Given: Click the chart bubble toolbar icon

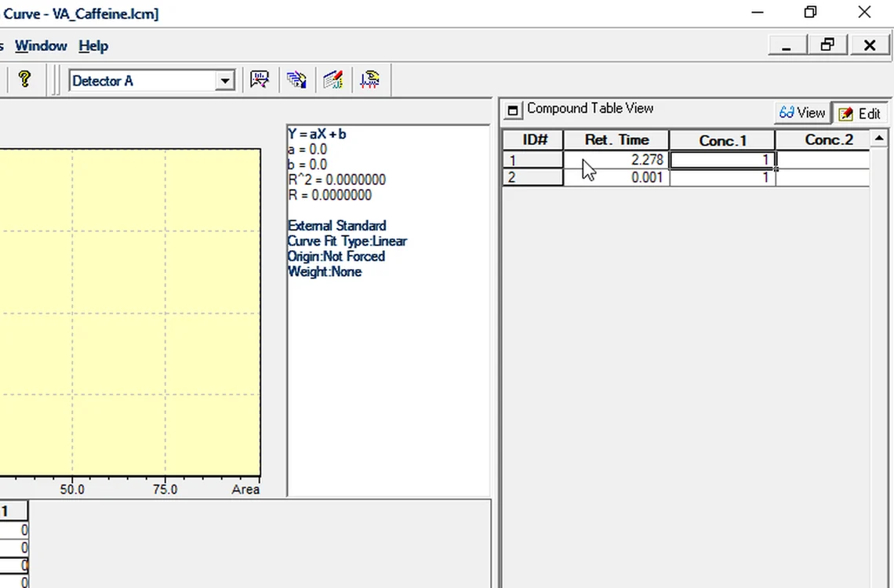Looking at the screenshot, I should [260, 80].
